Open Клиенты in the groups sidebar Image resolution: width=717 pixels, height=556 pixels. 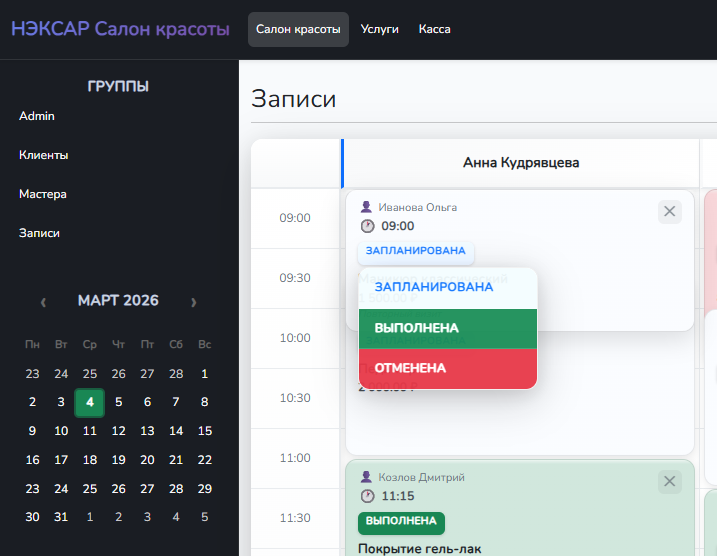44,155
